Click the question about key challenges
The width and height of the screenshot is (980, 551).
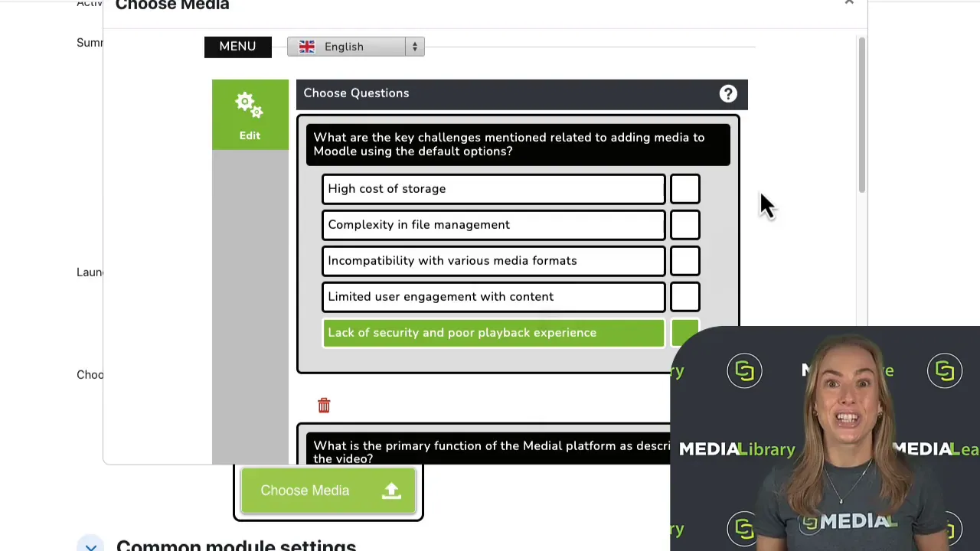click(x=518, y=145)
